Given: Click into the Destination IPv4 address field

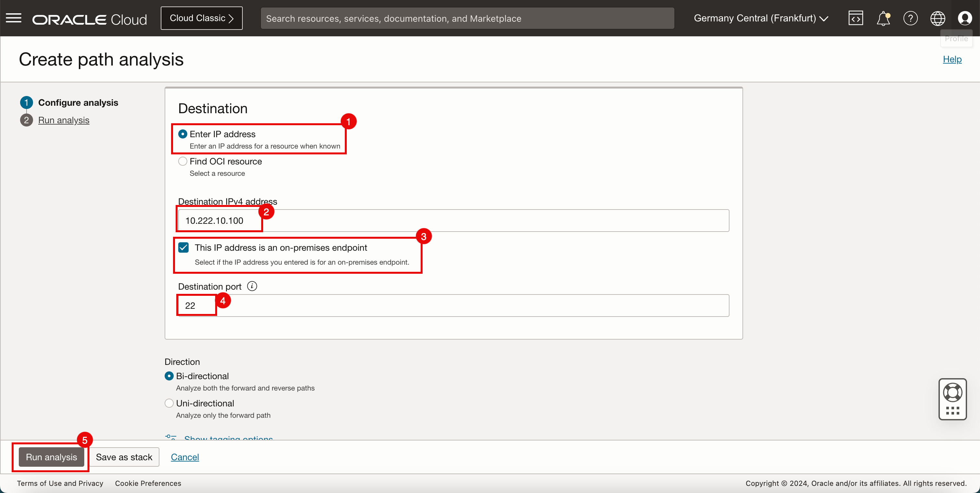Looking at the screenshot, I should click(453, 221).
